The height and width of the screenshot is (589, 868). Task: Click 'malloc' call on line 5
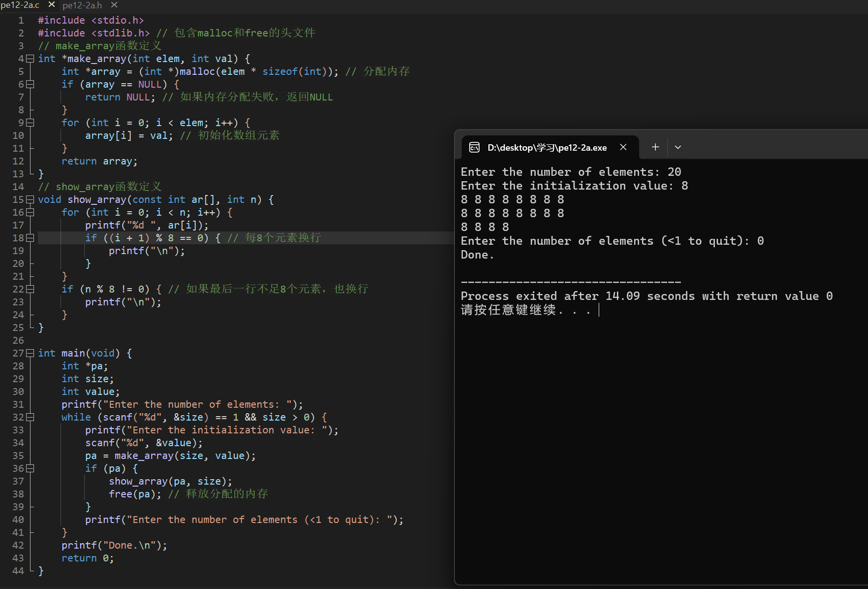pos(197,71)
